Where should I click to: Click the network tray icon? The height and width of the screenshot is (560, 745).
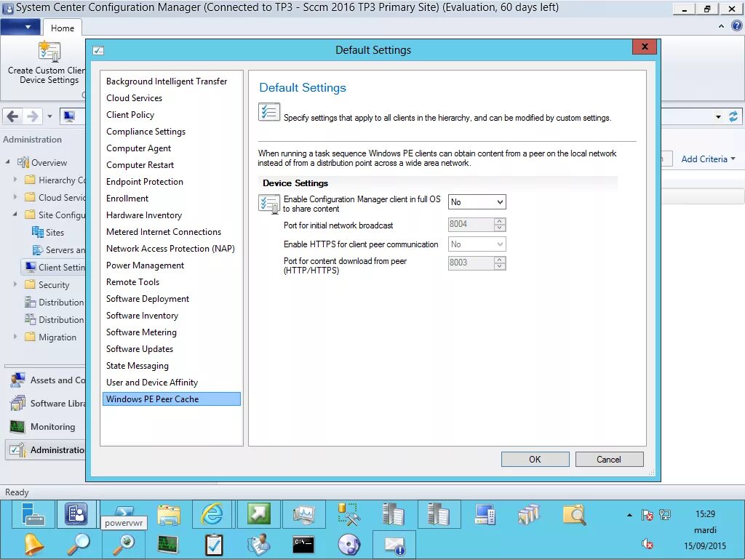click(x=665, y=515)
